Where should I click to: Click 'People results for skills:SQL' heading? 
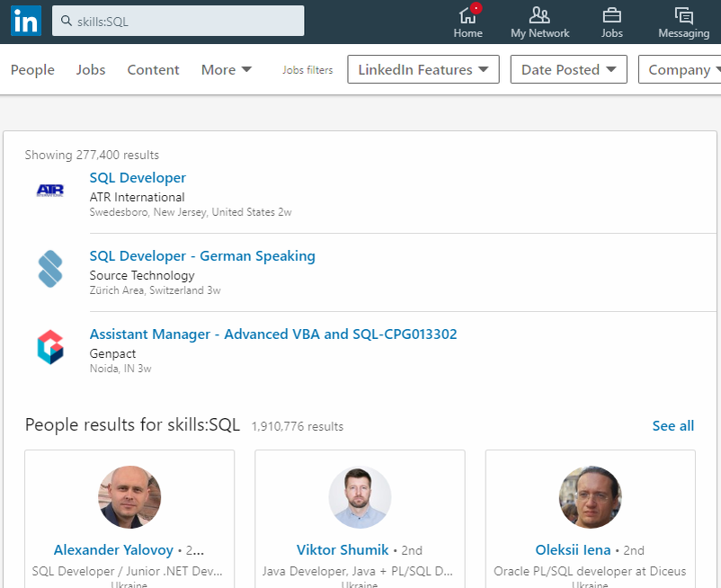pos(132,424)
